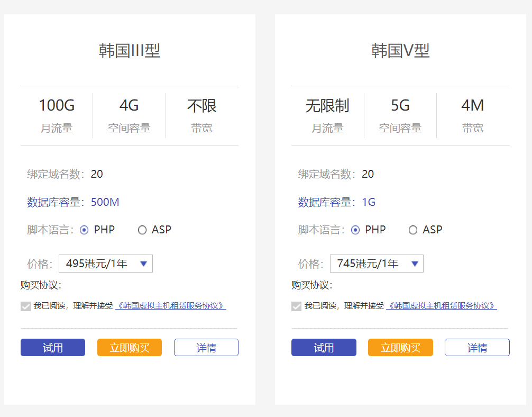Open 韩国虚拟主机租赁服务协议 link in 韩国V型 card
The image size is (532, 417).
pyautogui.click(x=442, y=306)
